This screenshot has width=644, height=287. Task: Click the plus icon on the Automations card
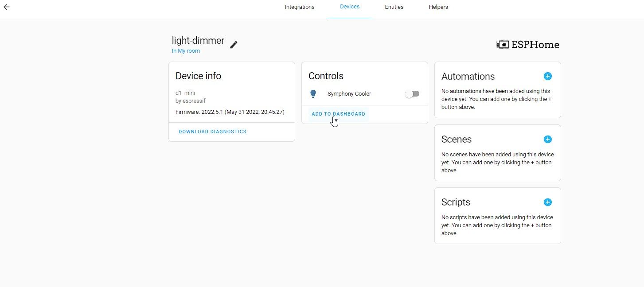[x=547, y=76]
